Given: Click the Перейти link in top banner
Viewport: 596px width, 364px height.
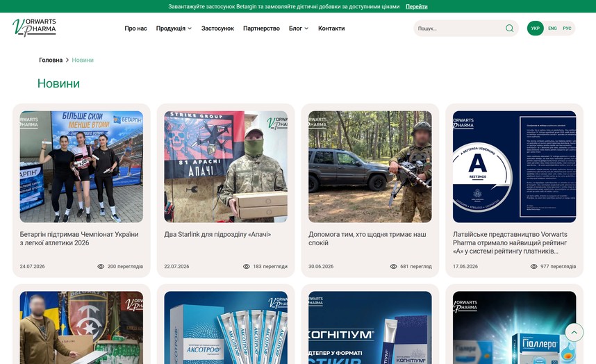Looking at the screenshot, I should tap(416, 6).
